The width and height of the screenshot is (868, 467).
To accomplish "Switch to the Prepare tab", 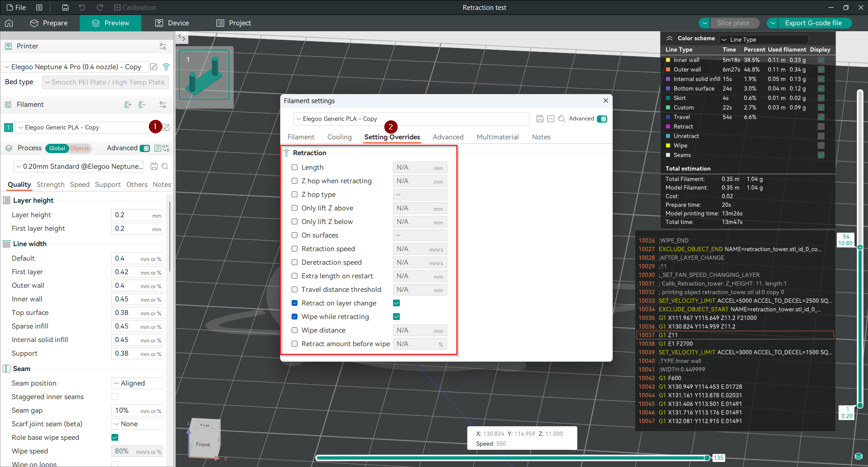I will coord(49,23).
